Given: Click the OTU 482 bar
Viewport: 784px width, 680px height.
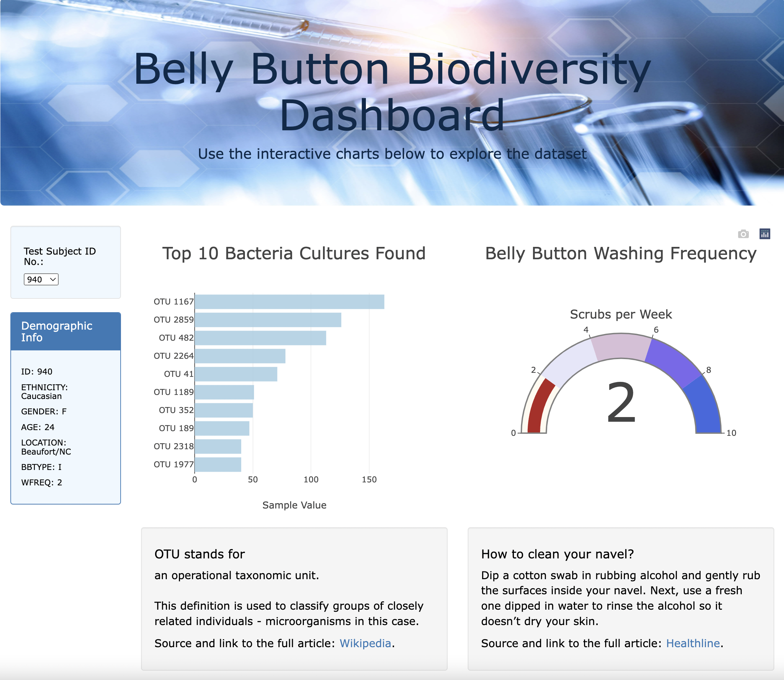Looking at the screenshot, I should click(x=260, y=337).
